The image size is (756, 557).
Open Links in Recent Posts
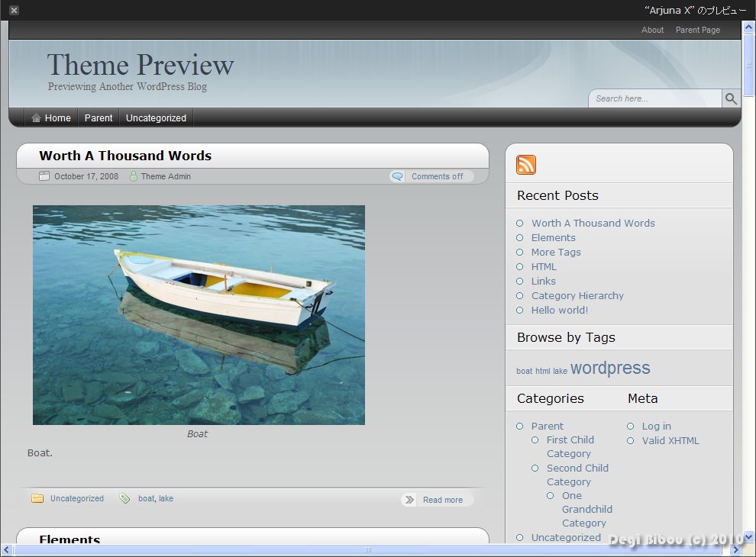(x=544, y=281)
